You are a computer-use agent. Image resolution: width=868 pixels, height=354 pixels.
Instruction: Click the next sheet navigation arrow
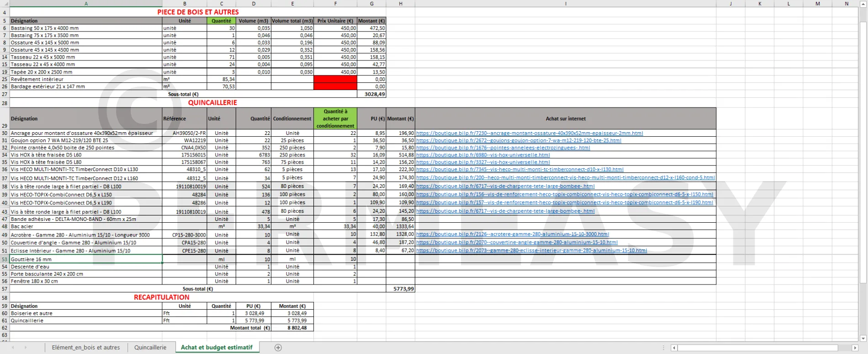(x=25, y=348)
